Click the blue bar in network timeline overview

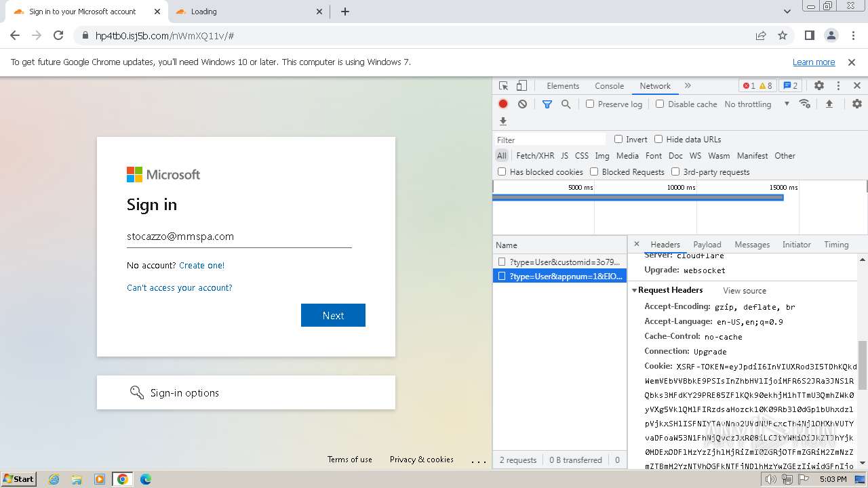click(638, 198)
